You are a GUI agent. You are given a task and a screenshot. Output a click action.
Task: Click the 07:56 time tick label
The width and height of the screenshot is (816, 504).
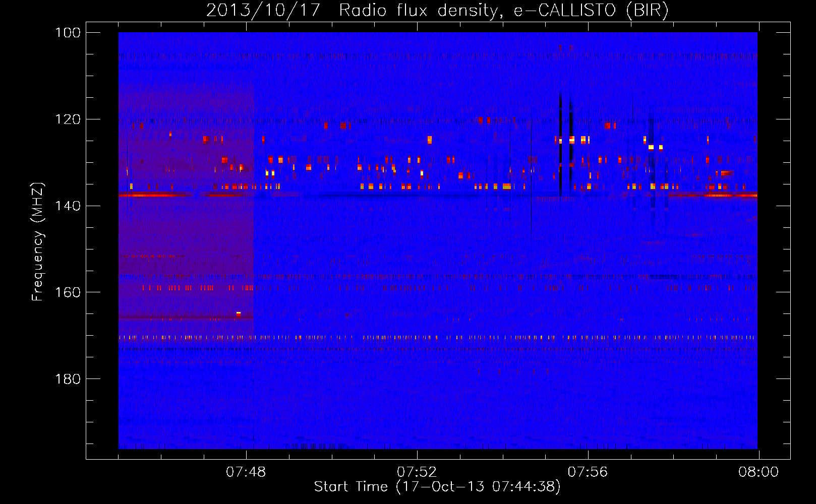[588, 472]
